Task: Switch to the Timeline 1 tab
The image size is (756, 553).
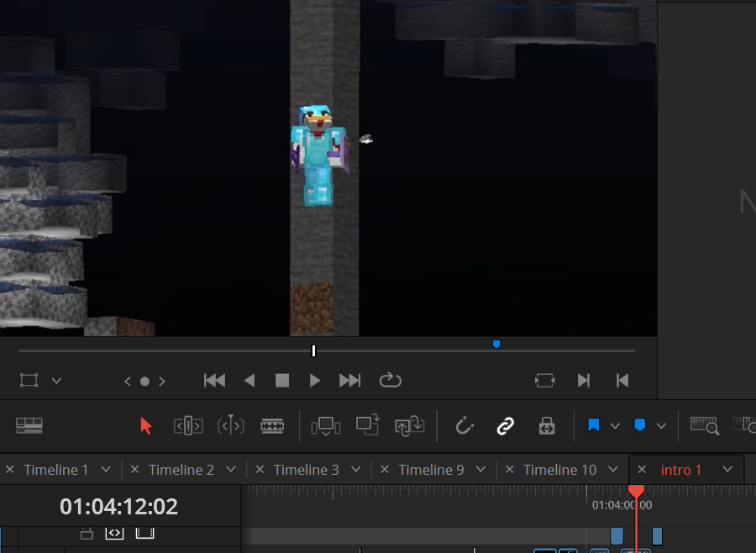Action: (x=56, y=470)
